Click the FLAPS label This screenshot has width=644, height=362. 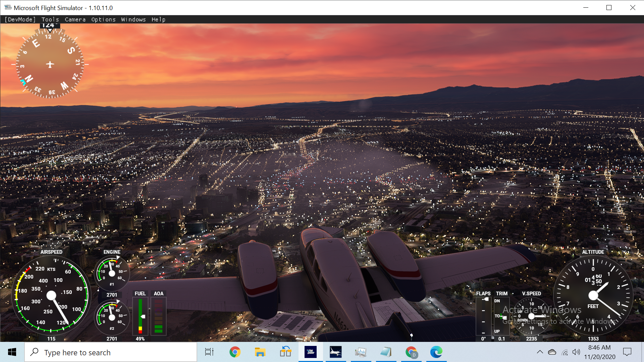coord(483,294)
